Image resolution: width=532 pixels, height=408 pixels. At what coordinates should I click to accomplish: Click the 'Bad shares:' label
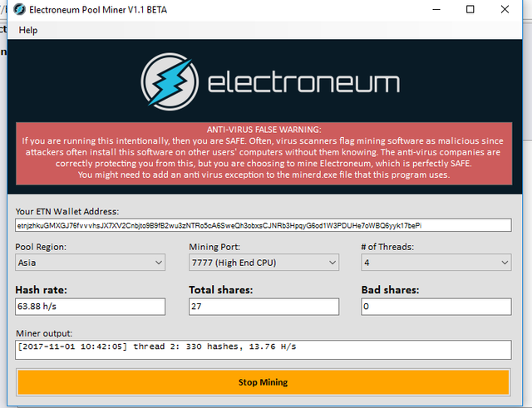(390, 290)
